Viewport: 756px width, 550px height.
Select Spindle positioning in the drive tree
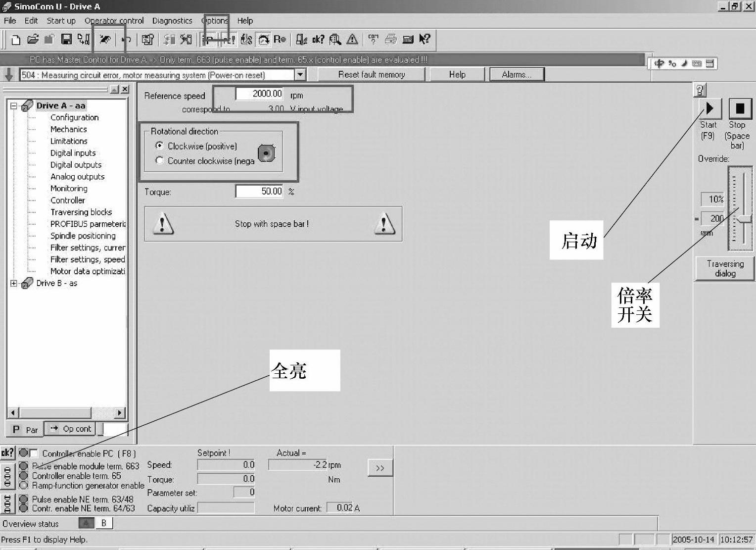click(83, 236)
